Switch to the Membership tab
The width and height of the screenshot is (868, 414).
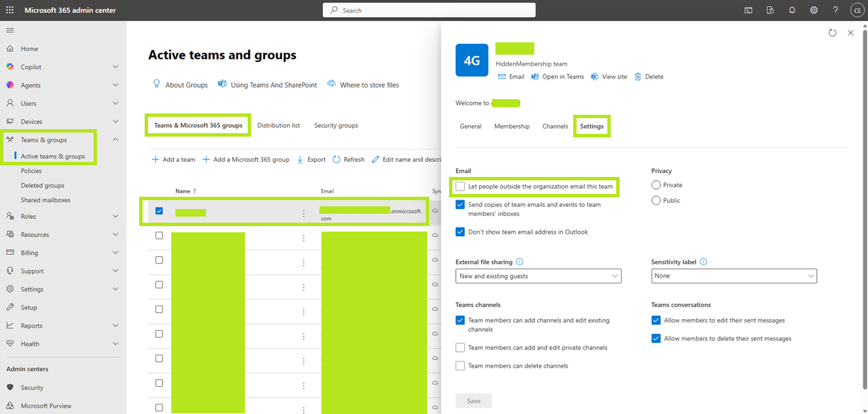[x=512, y=126]
